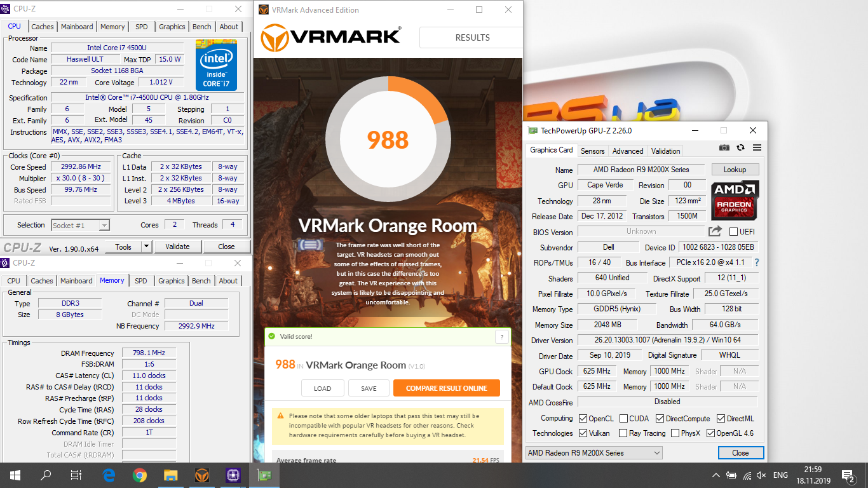Open taskbar search
Screen dimensions: 868x488
pos(46,475)
